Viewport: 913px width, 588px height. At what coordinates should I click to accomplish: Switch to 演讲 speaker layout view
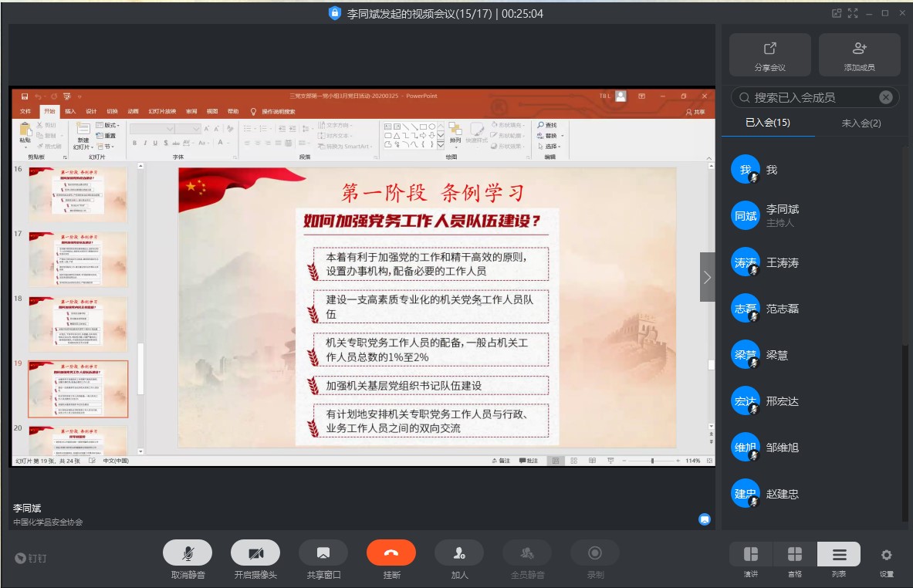750,554
